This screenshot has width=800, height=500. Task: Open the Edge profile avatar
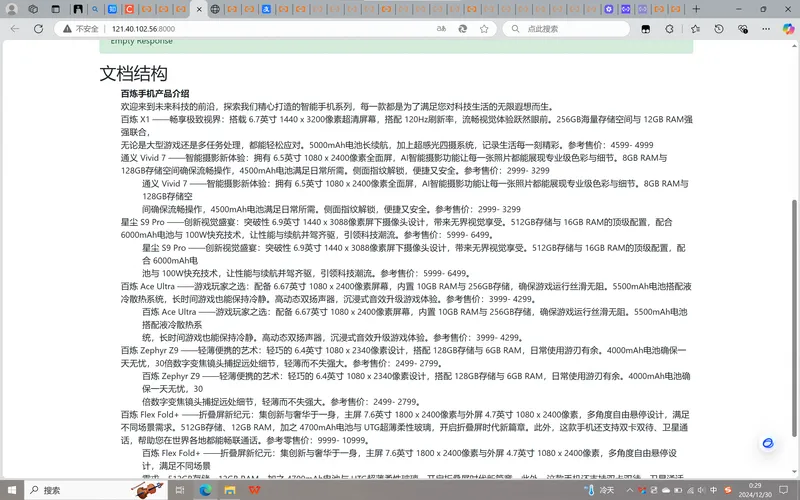point(11,9)
